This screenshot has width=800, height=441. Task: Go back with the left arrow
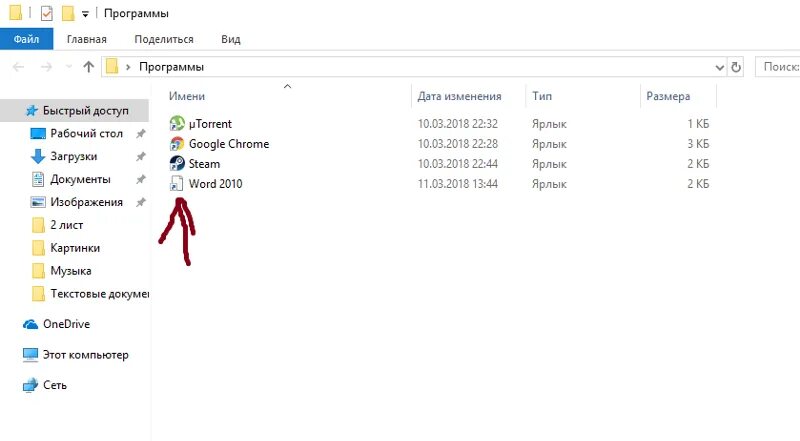18,67
